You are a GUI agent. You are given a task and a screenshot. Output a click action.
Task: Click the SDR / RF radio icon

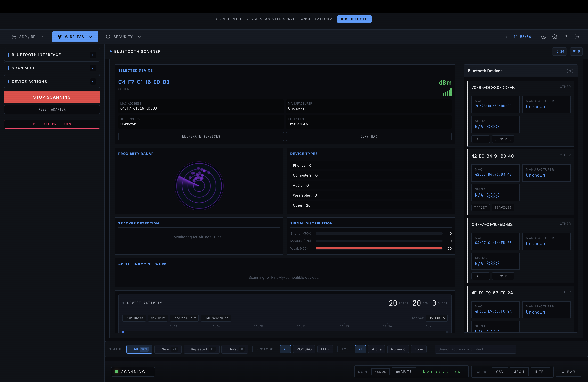pos(14,37)
